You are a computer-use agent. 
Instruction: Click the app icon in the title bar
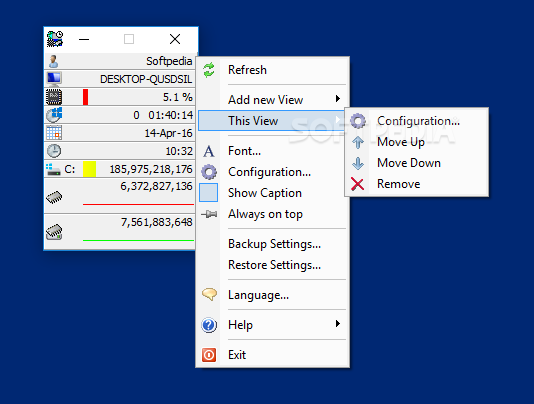pos(55,39)
